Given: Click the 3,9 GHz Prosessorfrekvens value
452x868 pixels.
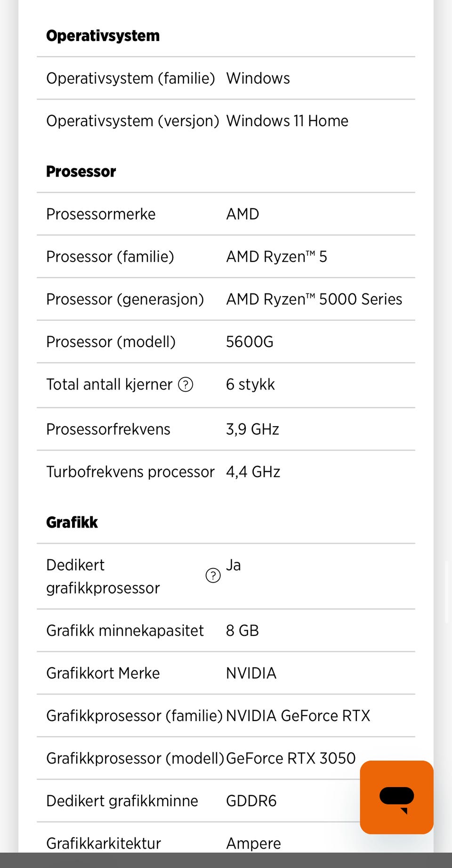Looking at the screenshot, I should 252,430.
